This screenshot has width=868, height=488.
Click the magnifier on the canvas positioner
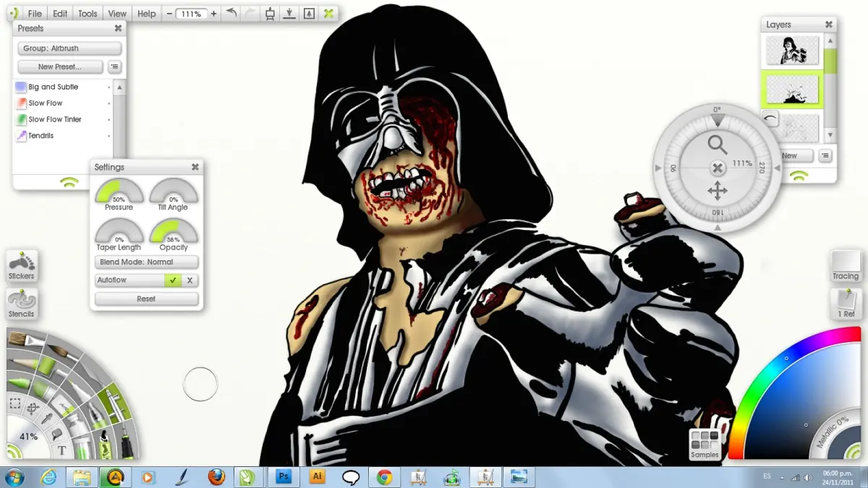coord(717,144)
